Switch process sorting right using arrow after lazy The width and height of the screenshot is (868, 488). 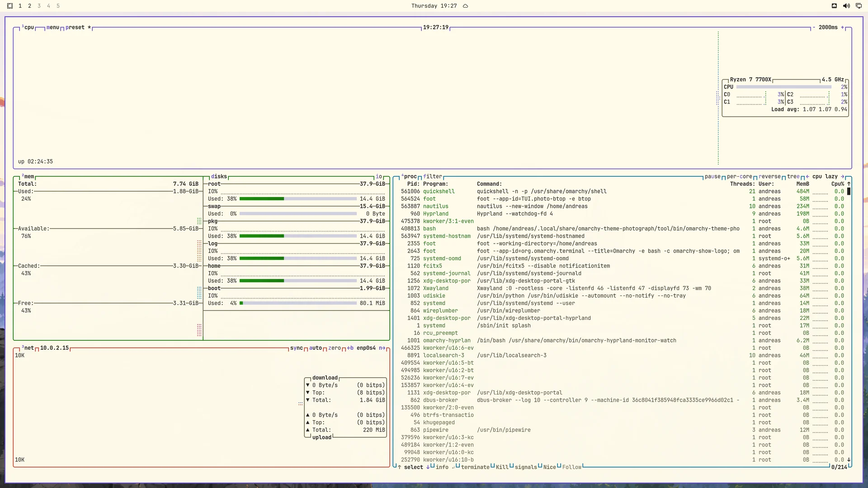coord(842,177)
